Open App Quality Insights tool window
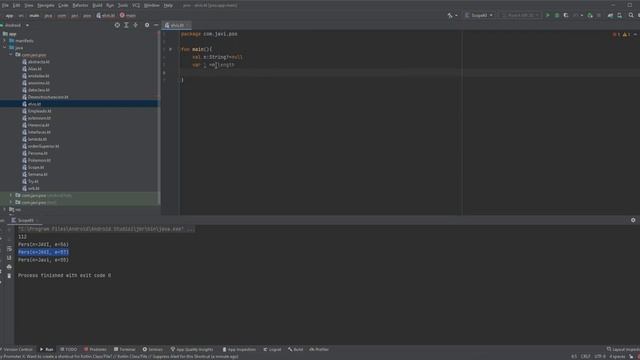640x360 pixels. click(192, 349)
